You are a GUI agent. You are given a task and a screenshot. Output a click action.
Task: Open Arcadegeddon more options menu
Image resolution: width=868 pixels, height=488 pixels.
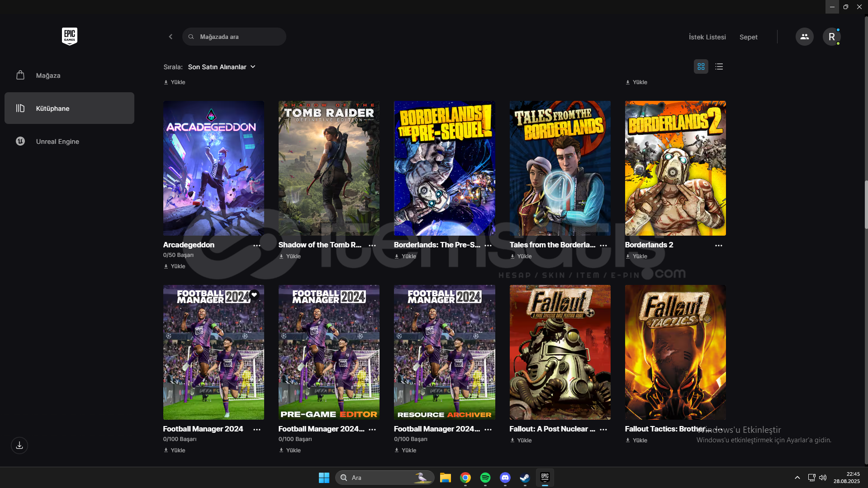(x=257, y=245)
